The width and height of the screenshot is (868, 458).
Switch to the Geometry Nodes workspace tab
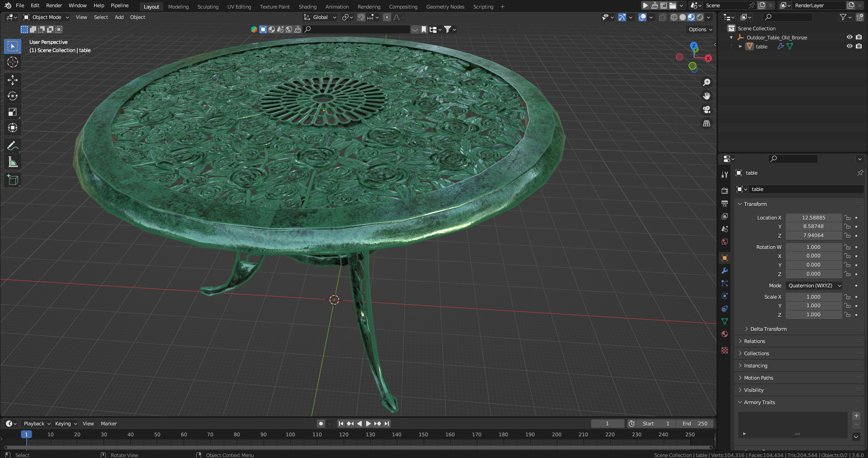(x=445, y=7)
